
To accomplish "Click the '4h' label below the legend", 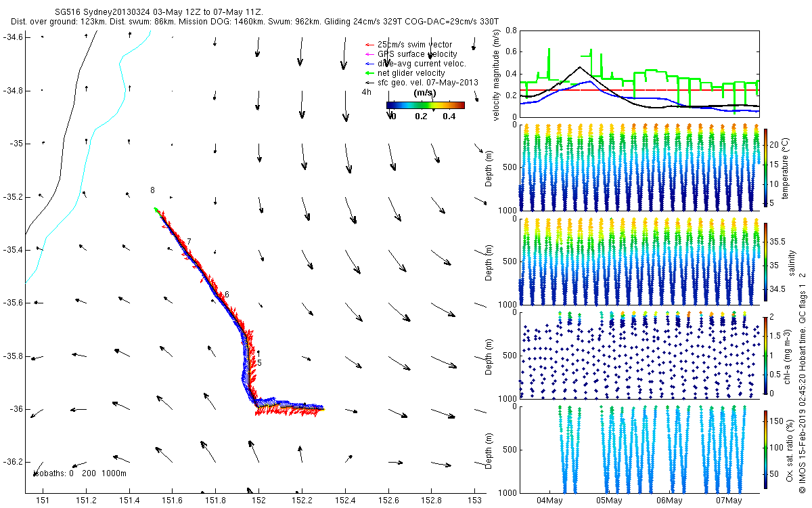I will (x=367, y=91).
